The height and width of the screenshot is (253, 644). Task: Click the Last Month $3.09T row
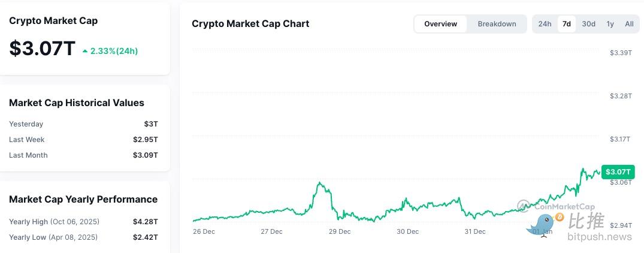83,155
